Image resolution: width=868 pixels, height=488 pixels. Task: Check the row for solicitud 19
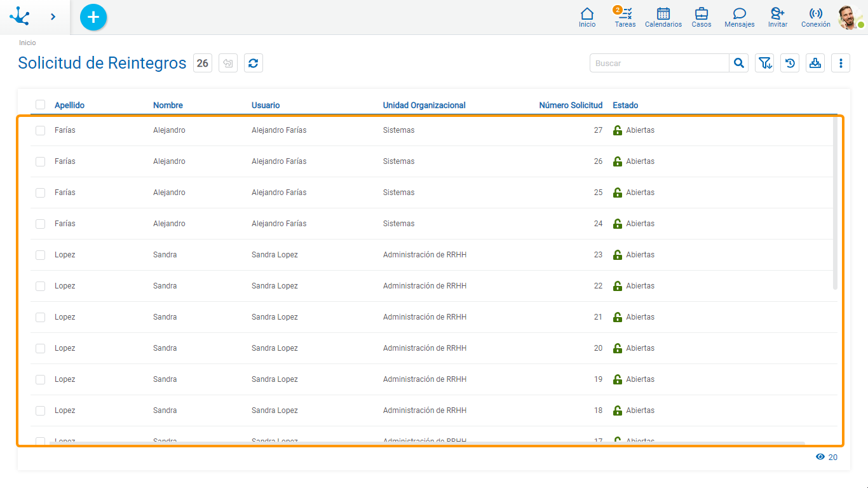click(x=41, y=379)
